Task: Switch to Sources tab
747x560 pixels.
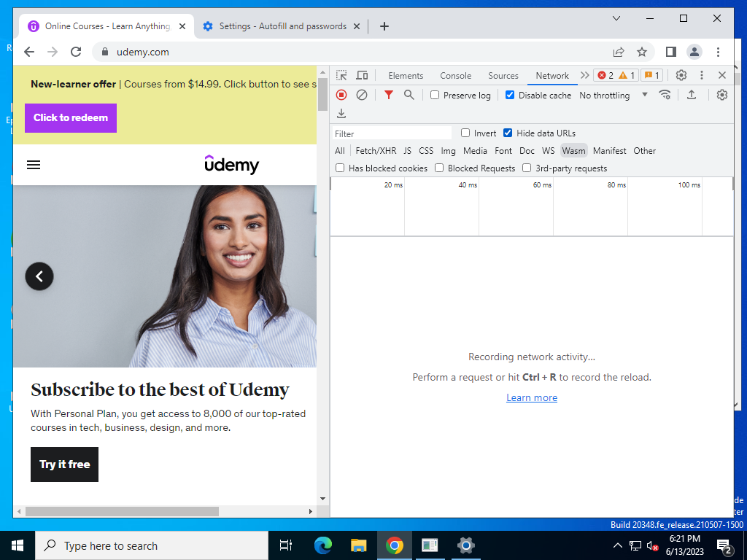Action: [503, 76]
